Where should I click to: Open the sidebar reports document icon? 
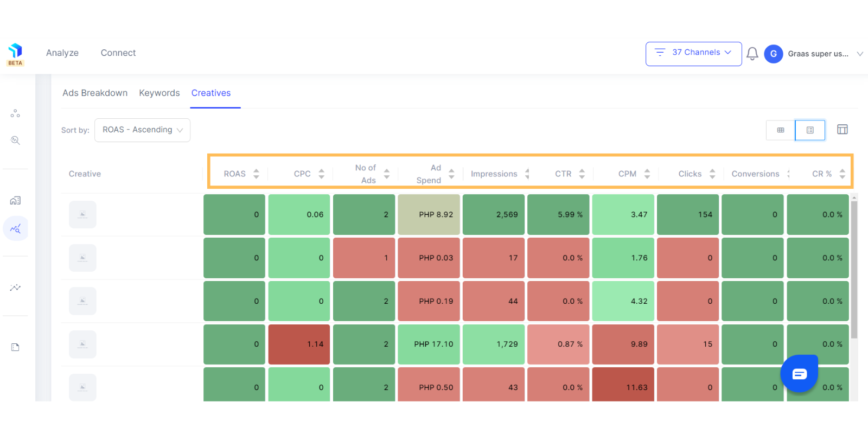click(x=15, y=347)
